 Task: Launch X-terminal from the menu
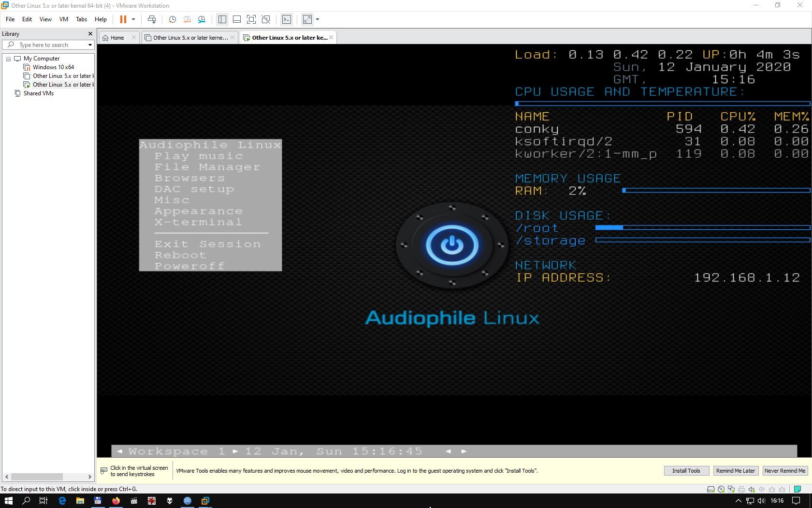[198, 223]
